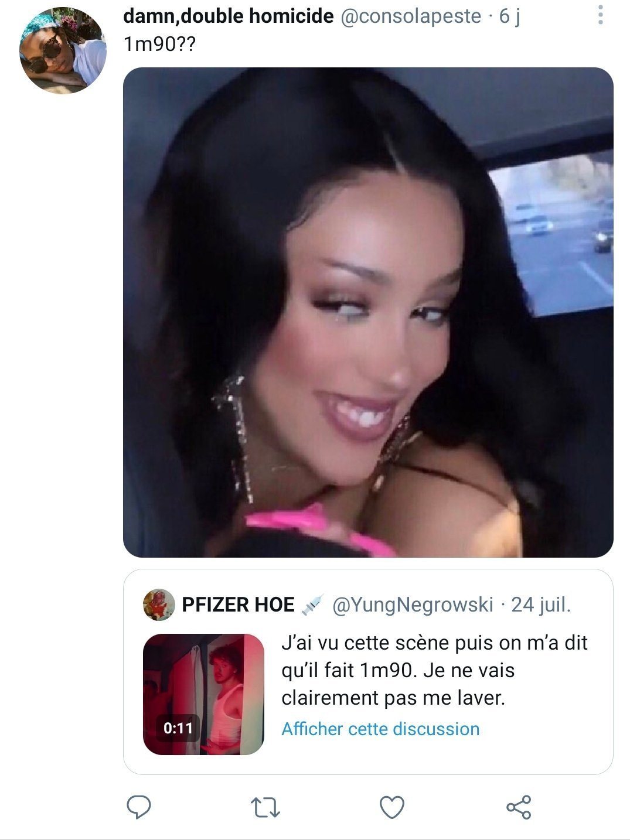Click the 'damn,double homicide' display name
Image resolution: width=630 pixels, height=840 pixels.
point(229,16)
